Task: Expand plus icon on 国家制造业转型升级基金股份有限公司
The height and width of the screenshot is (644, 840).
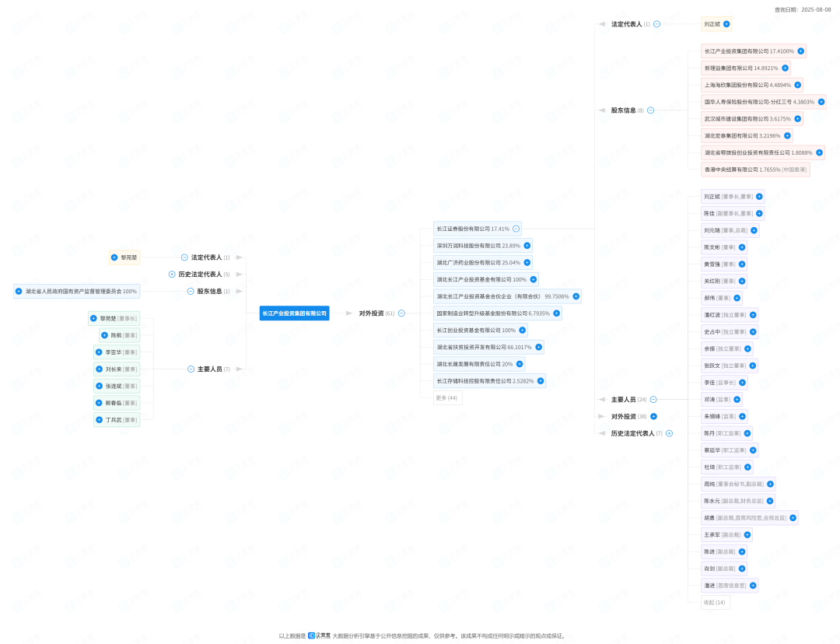Action: (557, 313)
